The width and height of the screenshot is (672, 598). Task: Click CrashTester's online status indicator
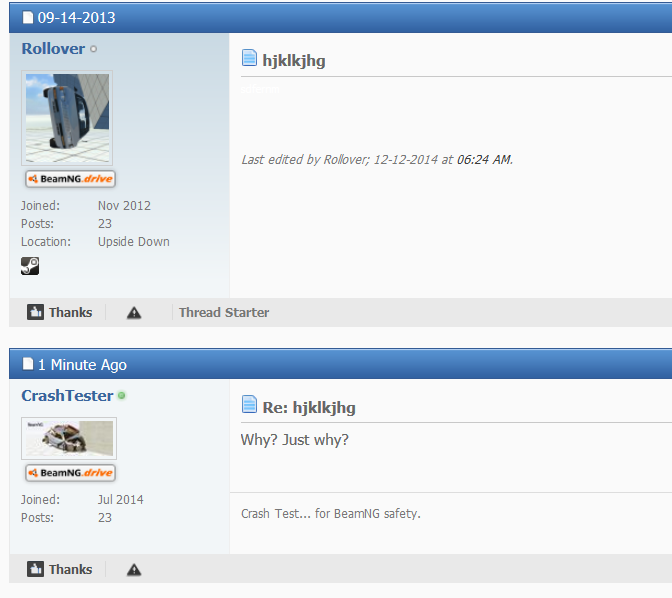122,395
